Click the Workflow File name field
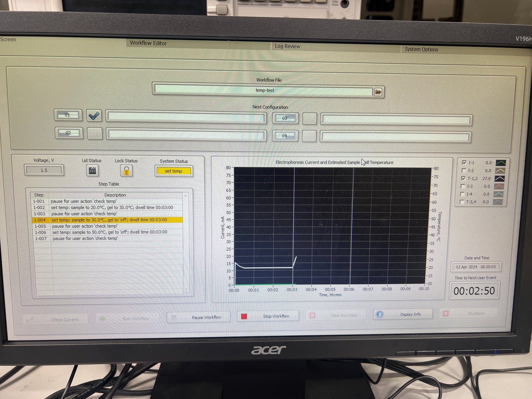This screenshot has height=399, width=532. tap(264, 90)
